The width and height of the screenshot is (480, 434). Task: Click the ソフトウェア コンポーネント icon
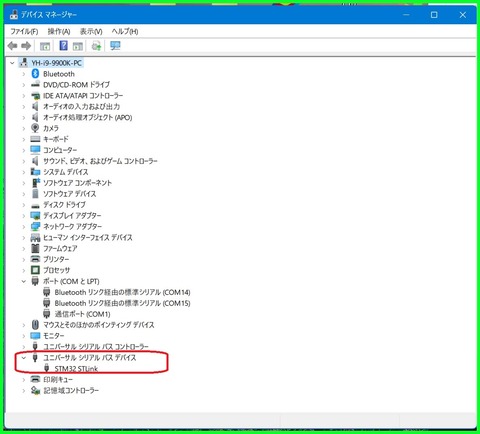point(36,182)
